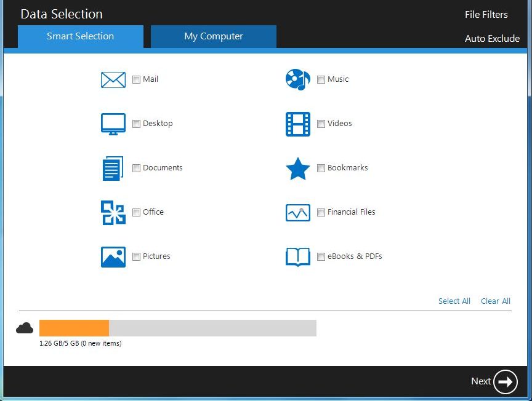The width and height of the screenshot is (532, 401).
Task: Click the Financial Files label text
Action: tap(351, 212)
